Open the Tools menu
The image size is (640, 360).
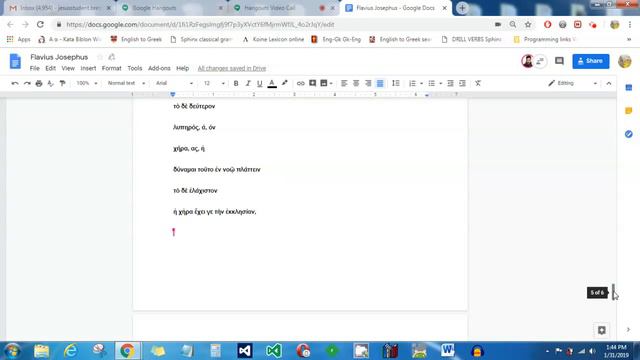pyautogui.click(x=135, y=68)
